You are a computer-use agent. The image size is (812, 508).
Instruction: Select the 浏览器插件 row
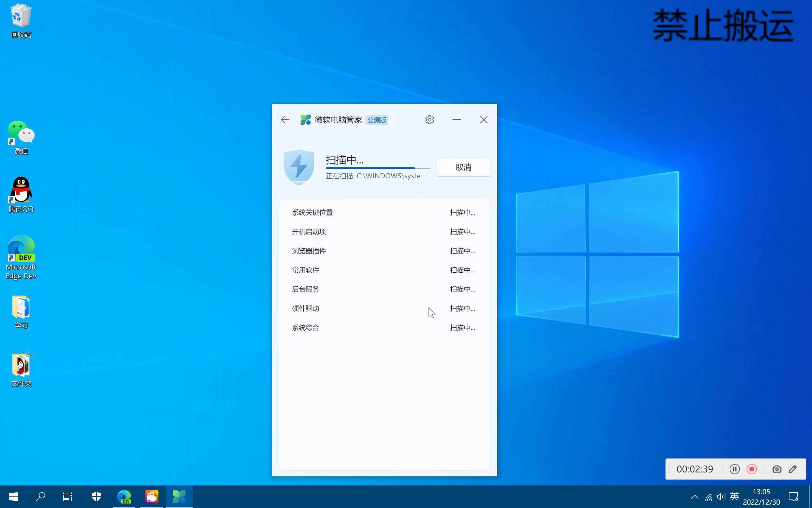pyautogui.click(x=385, y=251)
